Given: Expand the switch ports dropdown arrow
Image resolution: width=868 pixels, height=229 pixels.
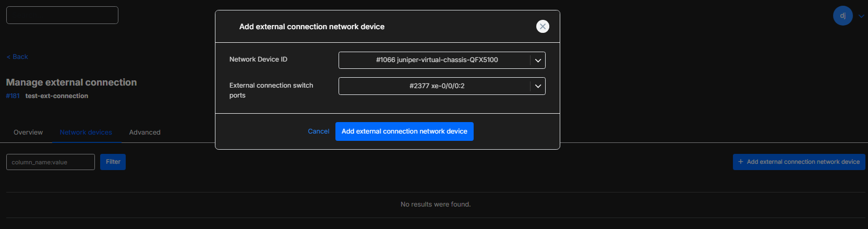Looking at the screenshot, I should (x=538, y=87).
